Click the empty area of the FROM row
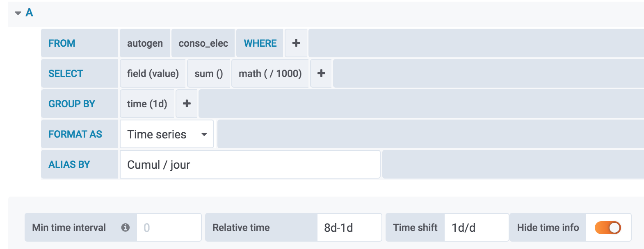 click(x=476, y=43)
